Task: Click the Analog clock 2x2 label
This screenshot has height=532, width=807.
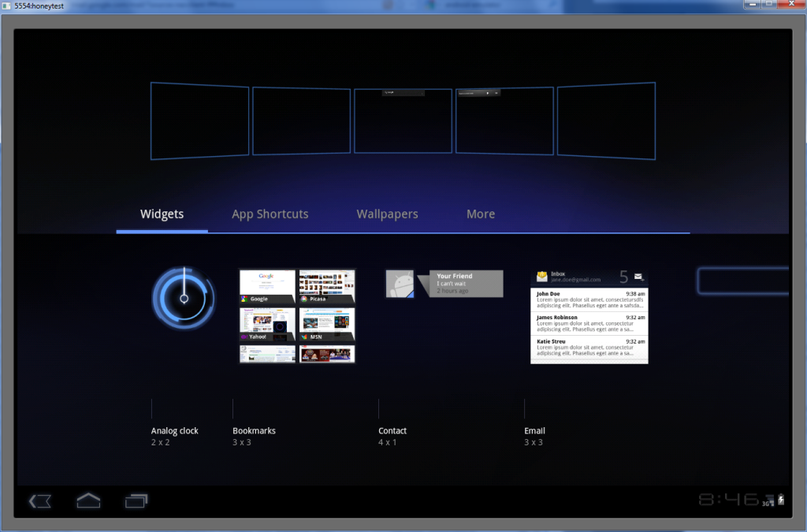Action: (x=174, y=436)
